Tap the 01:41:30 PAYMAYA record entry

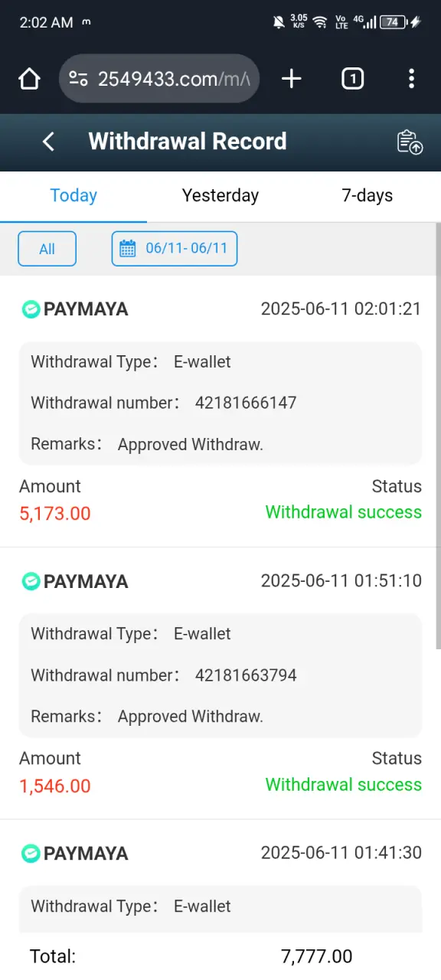pyautogui.click(x=220, y=880)
